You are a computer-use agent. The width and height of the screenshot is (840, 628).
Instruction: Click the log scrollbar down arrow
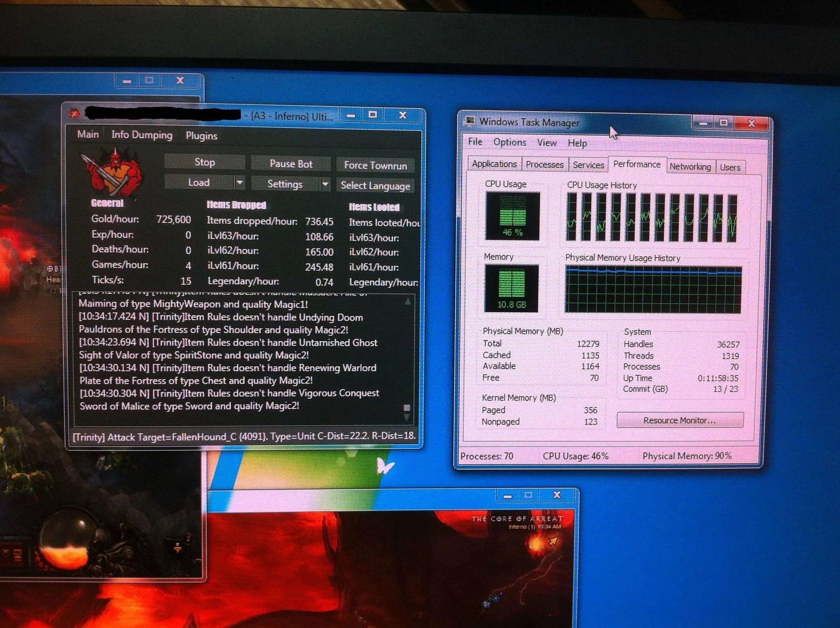coord(406,417)
